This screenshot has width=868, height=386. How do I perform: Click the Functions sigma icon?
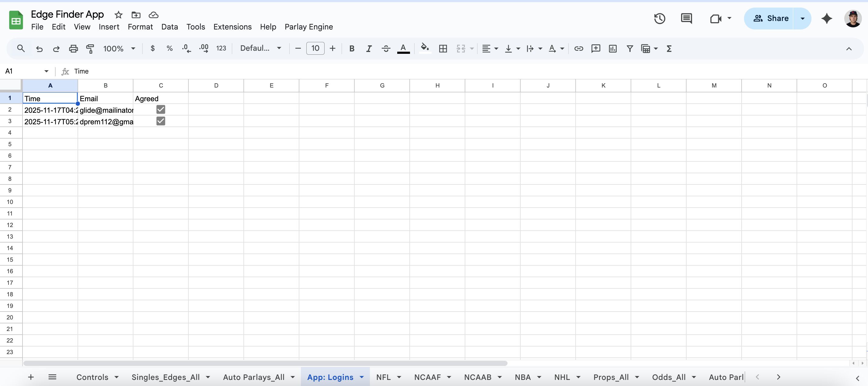point(669,49)
